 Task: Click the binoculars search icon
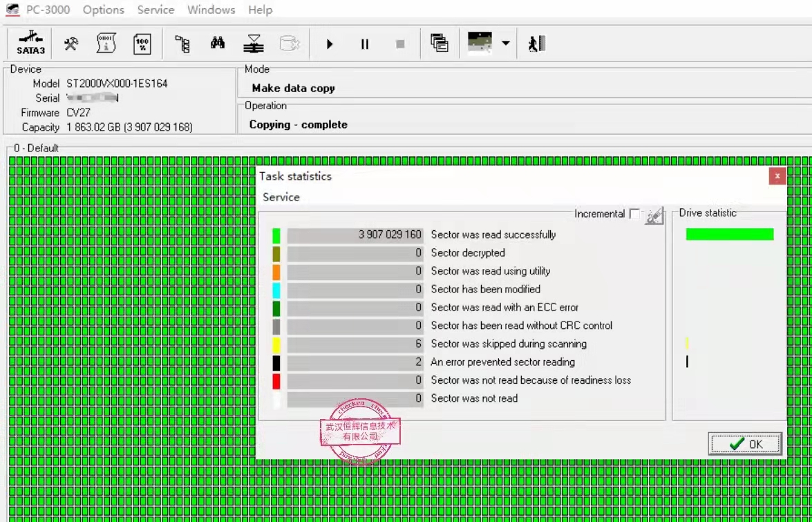click(218, 42)
